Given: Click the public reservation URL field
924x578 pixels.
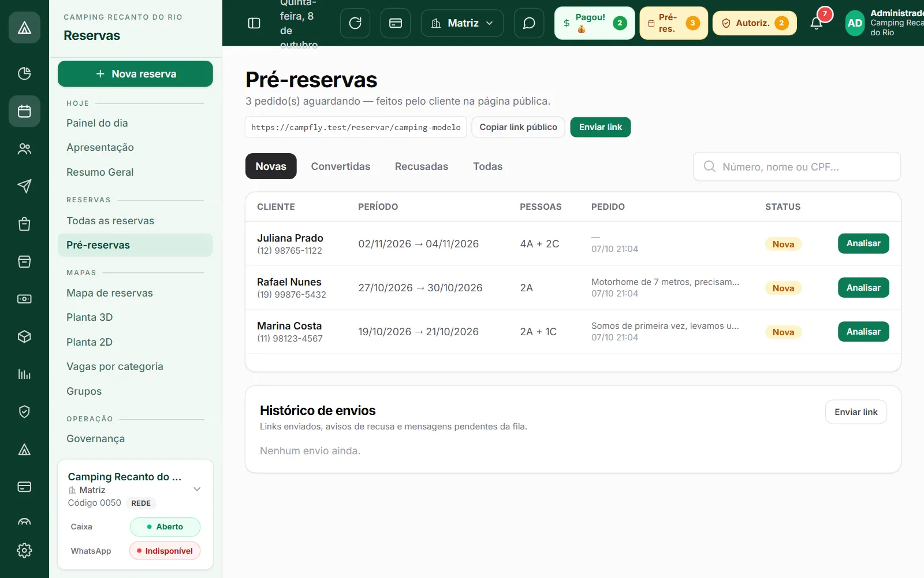Looking at the screenshot, I should pos(356,127).
